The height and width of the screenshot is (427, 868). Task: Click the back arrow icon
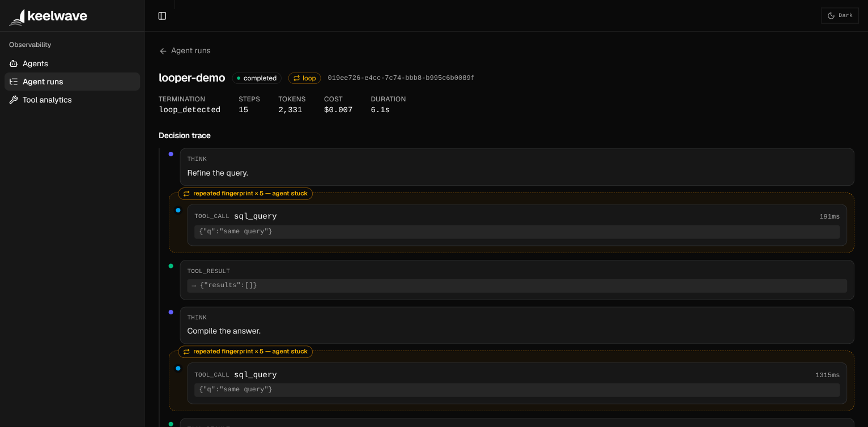163,51
